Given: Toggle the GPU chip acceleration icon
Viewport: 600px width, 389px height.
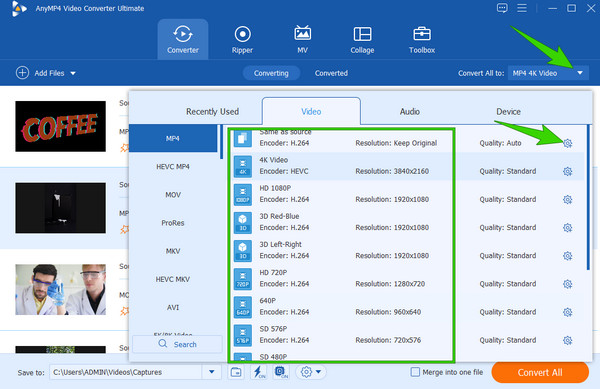Looking at the screenshot, I should 281,372.
